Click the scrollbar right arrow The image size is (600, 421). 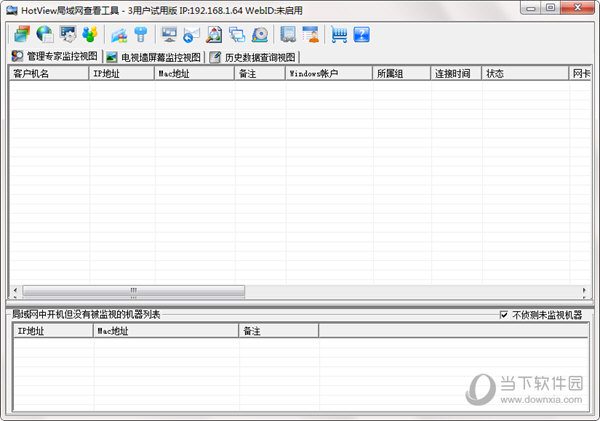(584, 290)
